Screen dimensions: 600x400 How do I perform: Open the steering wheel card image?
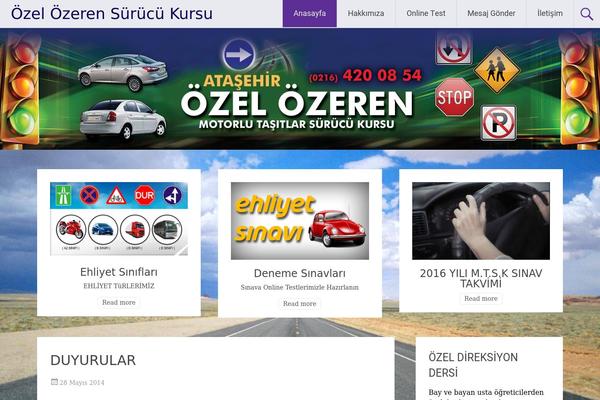[481, 221]
